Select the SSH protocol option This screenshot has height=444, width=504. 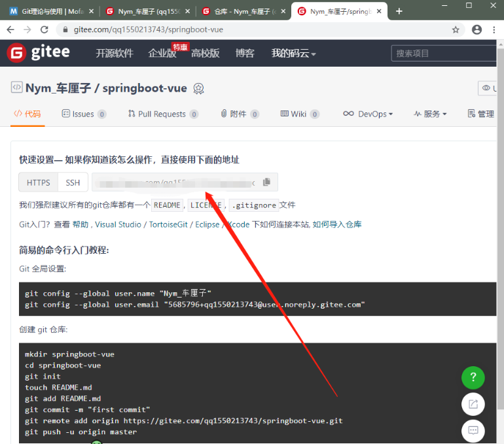[x=73, y=182]
